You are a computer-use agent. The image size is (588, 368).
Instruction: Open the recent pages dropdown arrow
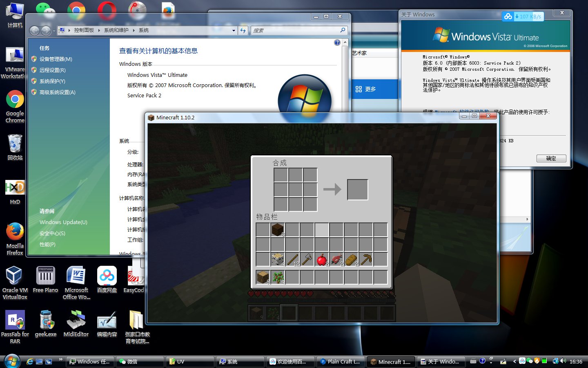[54, 31]
